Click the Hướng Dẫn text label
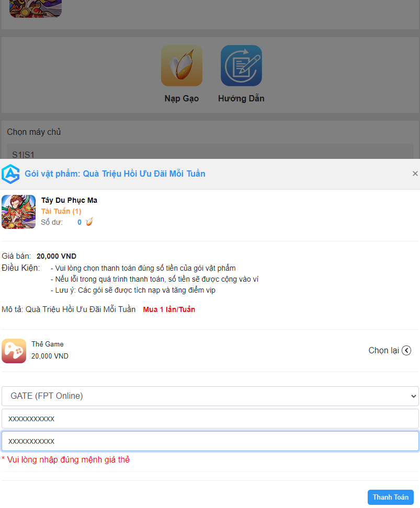Screen dimensions: 420x508 [241, 98]
